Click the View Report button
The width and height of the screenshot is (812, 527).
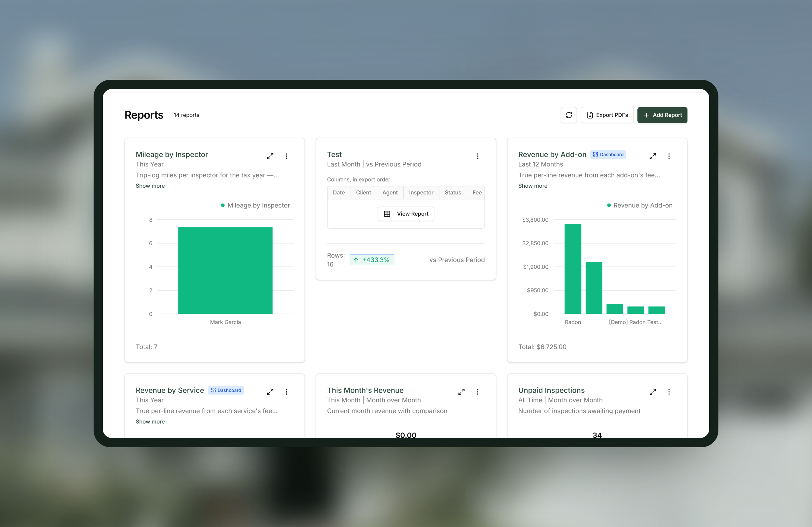[406, 213]
